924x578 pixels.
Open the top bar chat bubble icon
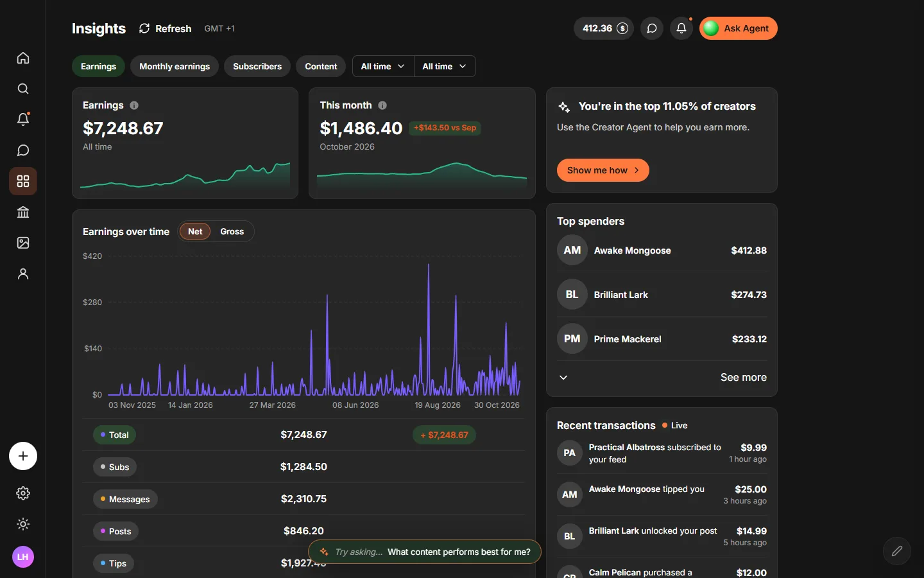652,28
